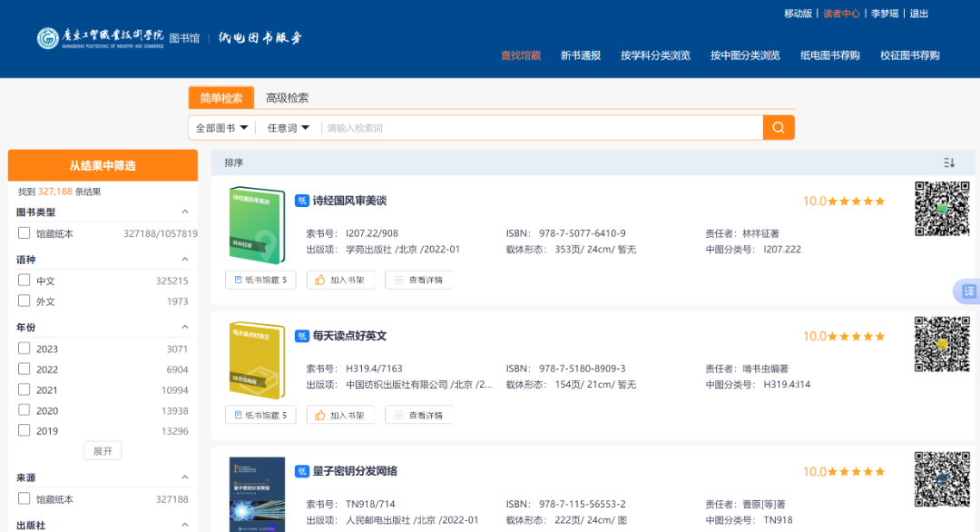Image resolution: width=980 pixels, height=532 pixels.
Task: Open the floating translate 译 icon
Action: [x=968, y=291]
